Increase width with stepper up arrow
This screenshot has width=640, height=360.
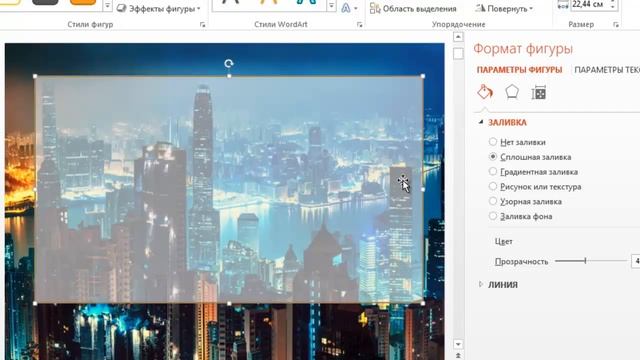pos(613,2)
